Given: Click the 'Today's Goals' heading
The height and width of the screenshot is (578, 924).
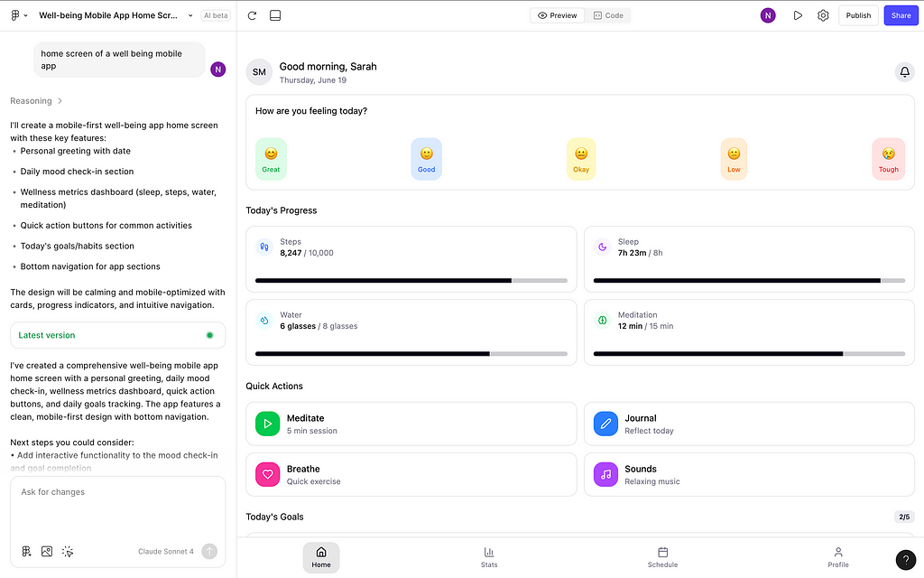Looking at the screenshot, I should (x=274, y=517).
